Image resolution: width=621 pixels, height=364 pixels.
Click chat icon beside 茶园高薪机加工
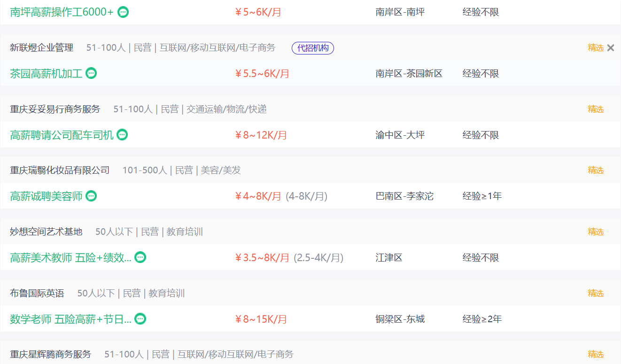pyautogui.click(x=91, y=73)
